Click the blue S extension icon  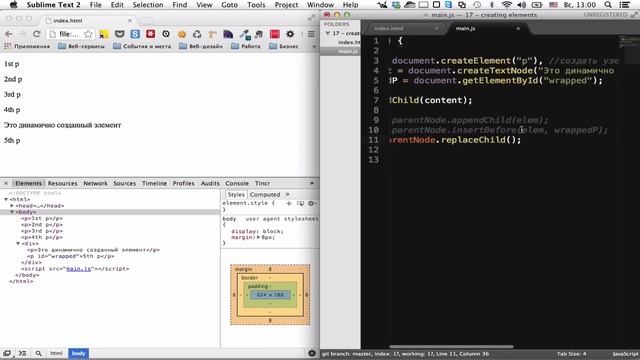pos(135,34)
